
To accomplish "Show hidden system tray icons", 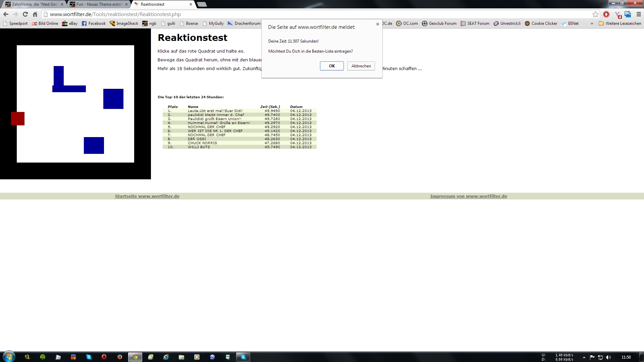I will 584,357.
